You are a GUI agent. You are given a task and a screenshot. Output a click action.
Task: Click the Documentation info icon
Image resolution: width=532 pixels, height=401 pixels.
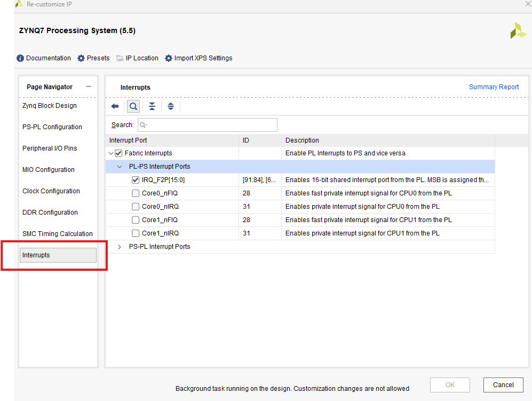pyautogui.click(x=20, y=58)
